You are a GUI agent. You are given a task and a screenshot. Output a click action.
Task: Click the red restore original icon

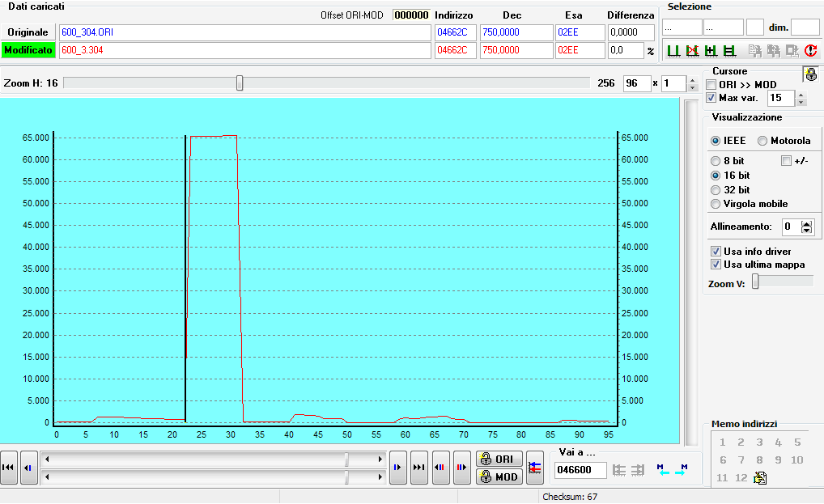pyautogui.click(x=811, y=50)
